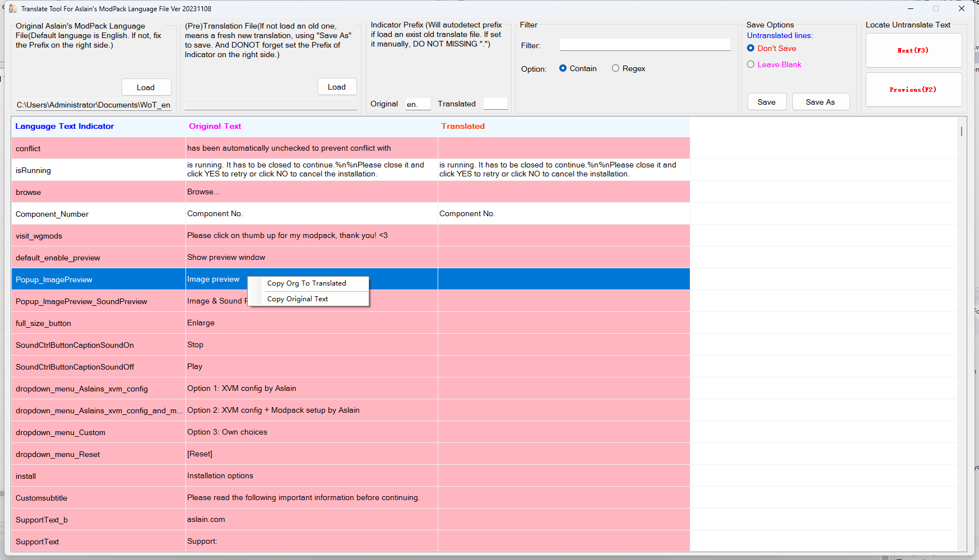This screenshot has width=979, height=560.
Task: Choose "Copy Org To Translated" from context menu
Action: (307, 283)
